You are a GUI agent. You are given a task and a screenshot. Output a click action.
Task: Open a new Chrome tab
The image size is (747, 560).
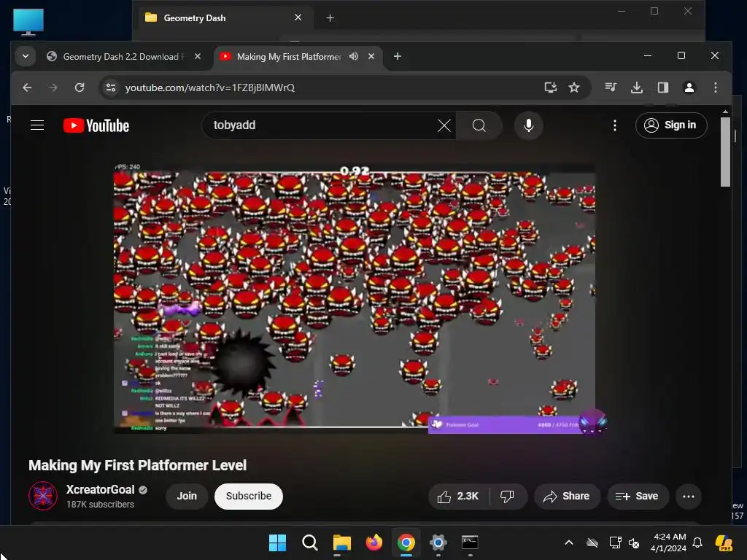pyautogui.click(x=398, y=57)
